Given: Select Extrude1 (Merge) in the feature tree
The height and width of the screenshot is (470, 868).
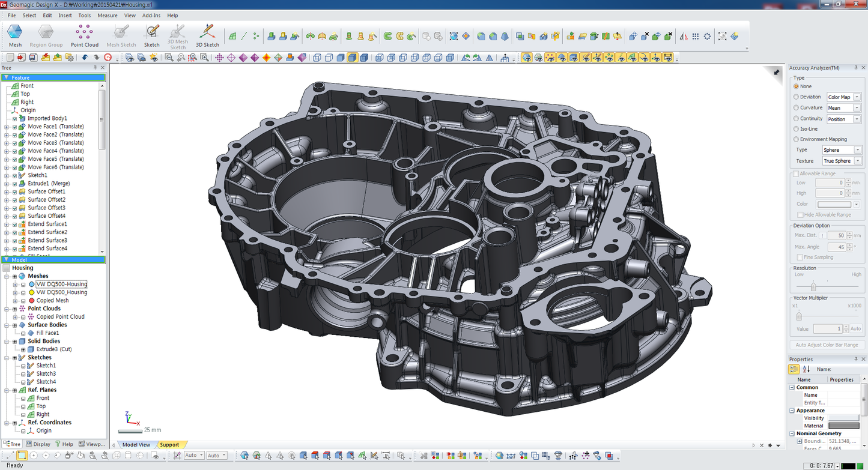Looking at the screenshot, I should click(x=49, y=183).
